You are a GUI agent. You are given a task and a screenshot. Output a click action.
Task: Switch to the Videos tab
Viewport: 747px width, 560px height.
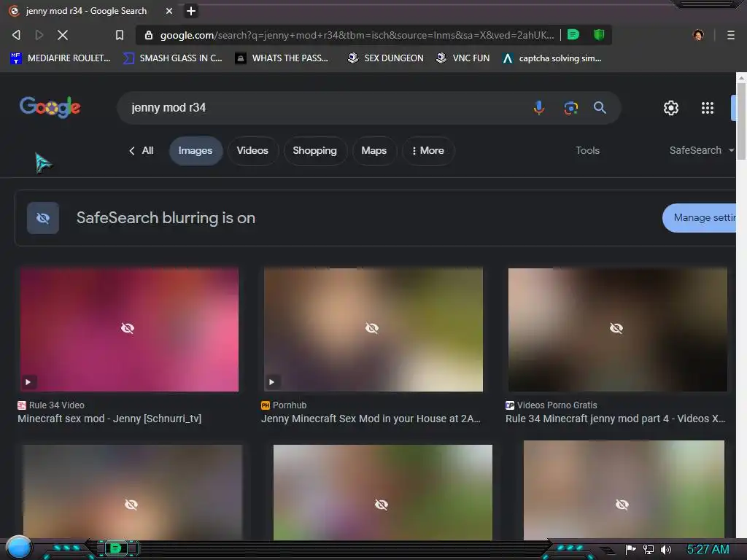point(252,150)
